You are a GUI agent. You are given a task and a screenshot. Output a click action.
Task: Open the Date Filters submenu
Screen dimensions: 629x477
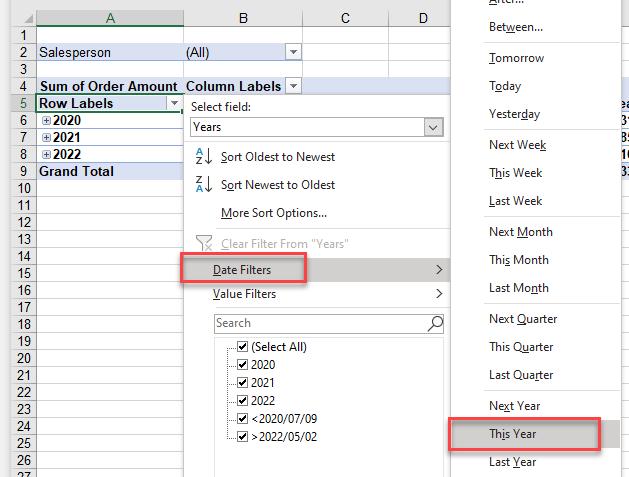pyautogui.click(x=242, y=269)
